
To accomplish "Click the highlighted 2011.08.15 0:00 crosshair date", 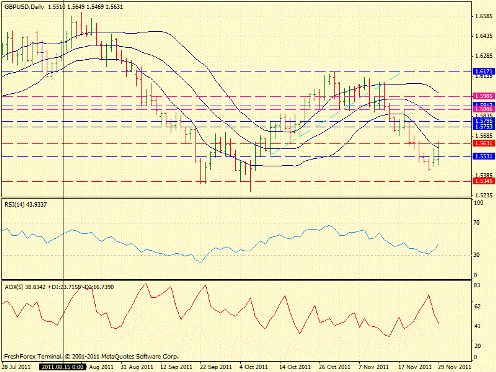I will 62,367.
